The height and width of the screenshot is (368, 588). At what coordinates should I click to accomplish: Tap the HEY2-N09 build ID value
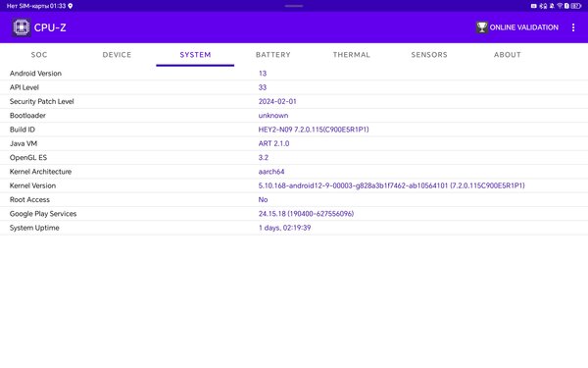tap(314, 130)
